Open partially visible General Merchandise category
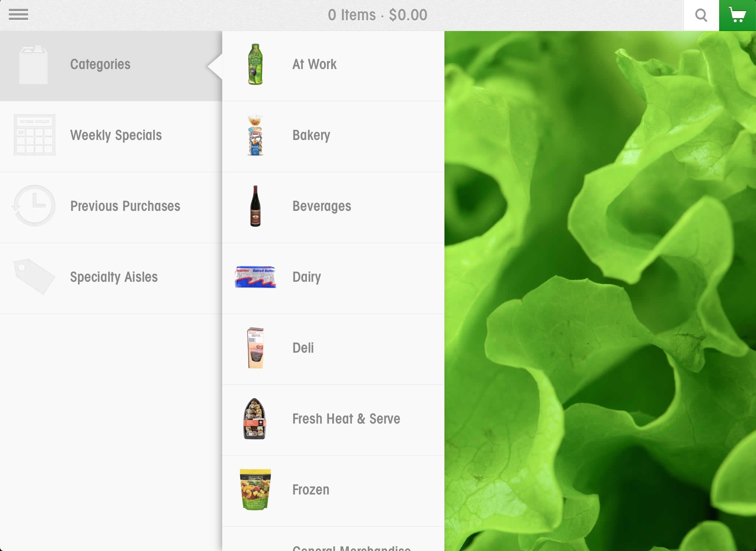The width and height of the screenshot is (756, 551). [x=333, y=539]
